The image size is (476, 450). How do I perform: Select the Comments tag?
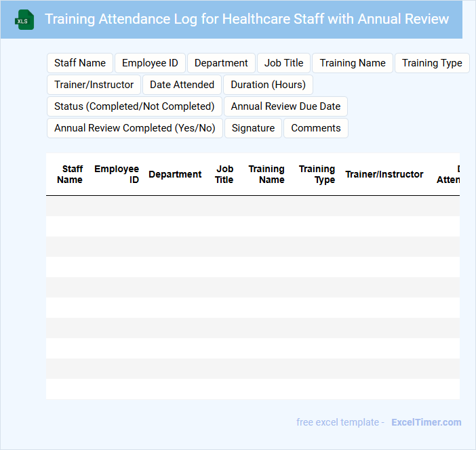[x=316, y=128]
